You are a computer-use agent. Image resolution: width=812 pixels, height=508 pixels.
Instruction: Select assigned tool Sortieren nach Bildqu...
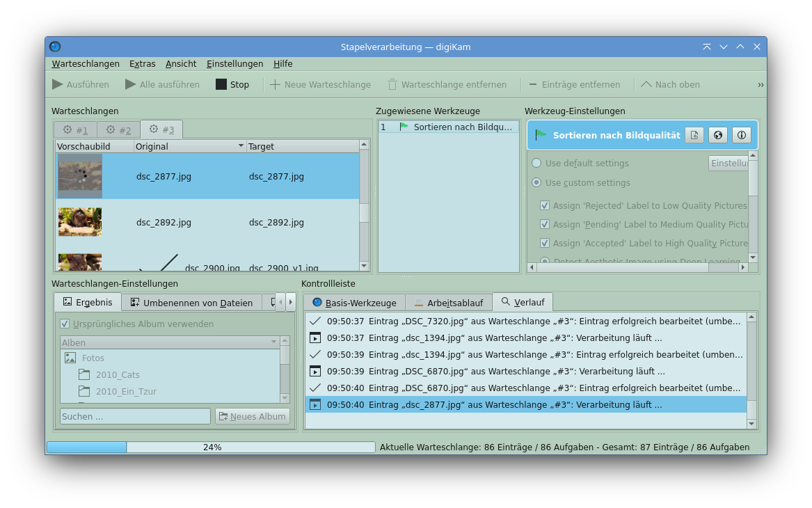(449, 127)
